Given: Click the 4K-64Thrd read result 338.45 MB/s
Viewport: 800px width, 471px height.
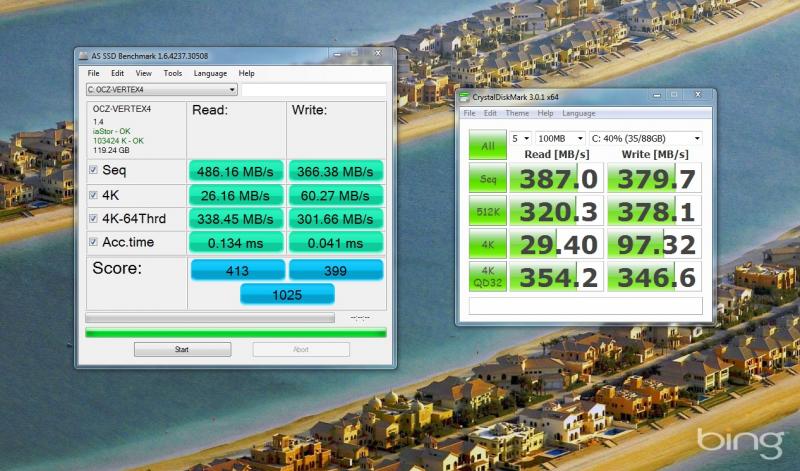Looking at the screenshot, I should (235, 219).
